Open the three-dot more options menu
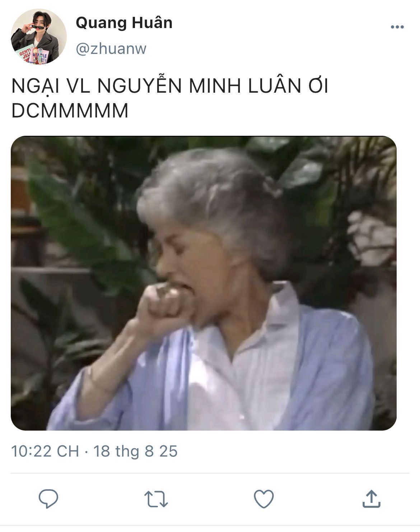The image size is (420, 532). (397, 27)
